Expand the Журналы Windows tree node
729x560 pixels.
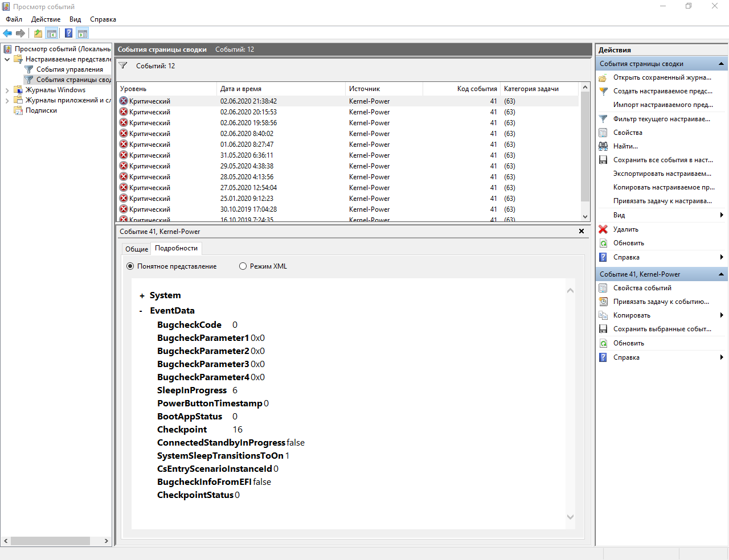pyautogui.click(x=7, y=90)
